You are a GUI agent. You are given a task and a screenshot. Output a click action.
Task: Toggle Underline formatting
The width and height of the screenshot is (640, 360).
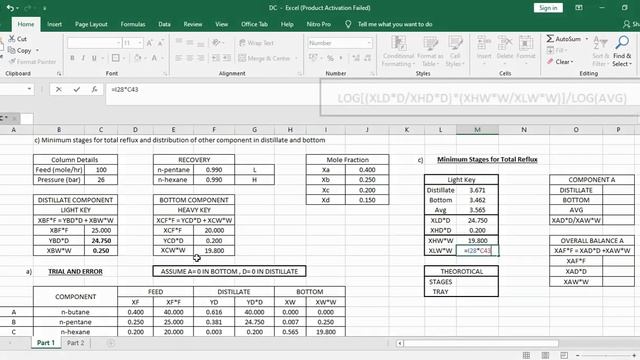(x=94, y=58)
